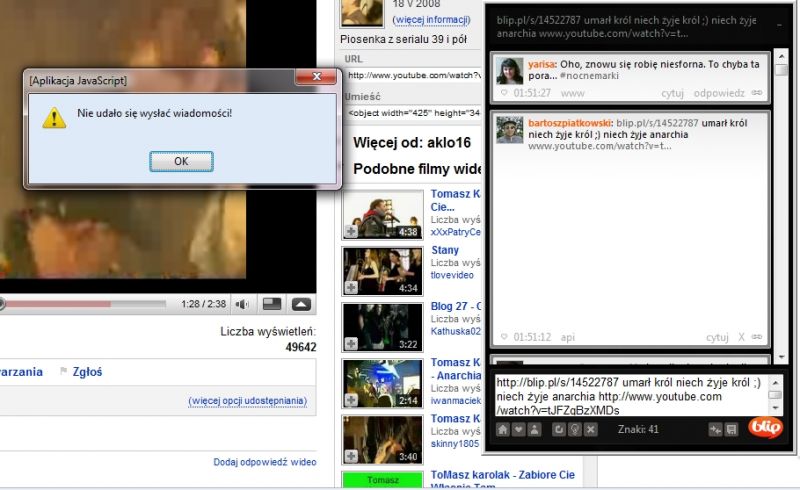The image size is (800, 490).
Task: Confirm the JavaScript alert with OK
Action: (x=181, y=161)
